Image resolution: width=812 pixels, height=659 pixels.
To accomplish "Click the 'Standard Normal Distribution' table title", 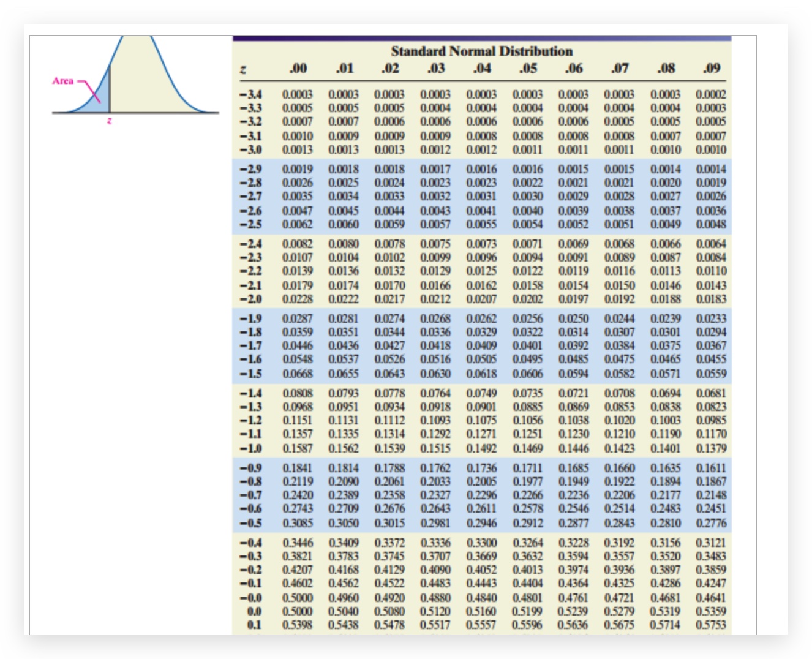I will [482, 51].
